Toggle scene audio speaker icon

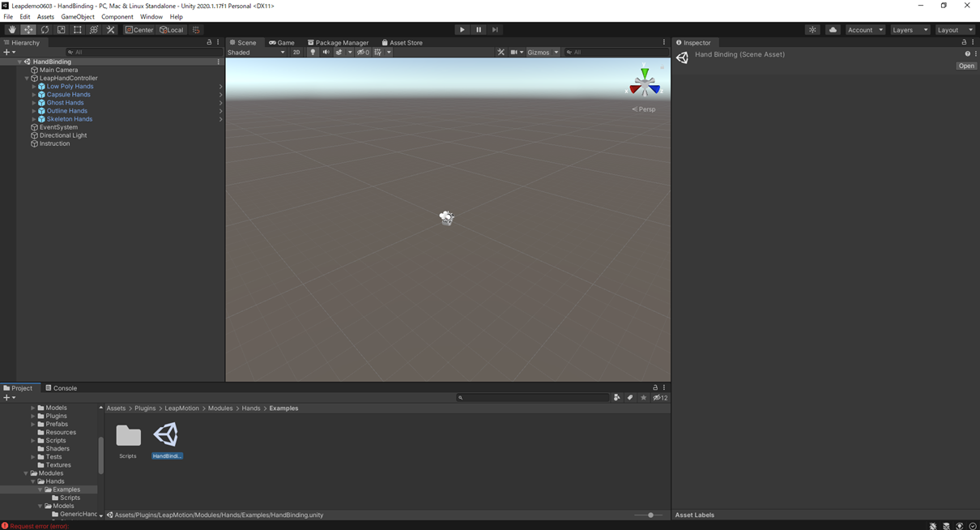[x=326, y=53]
